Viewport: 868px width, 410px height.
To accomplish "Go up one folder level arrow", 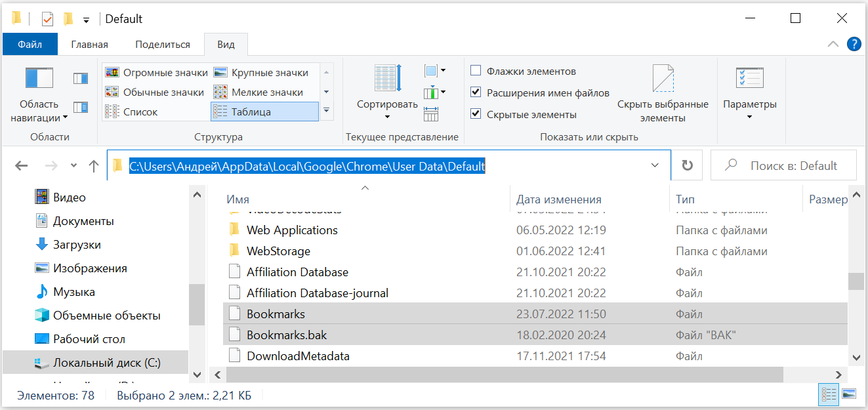I will (x=94, y=166).
